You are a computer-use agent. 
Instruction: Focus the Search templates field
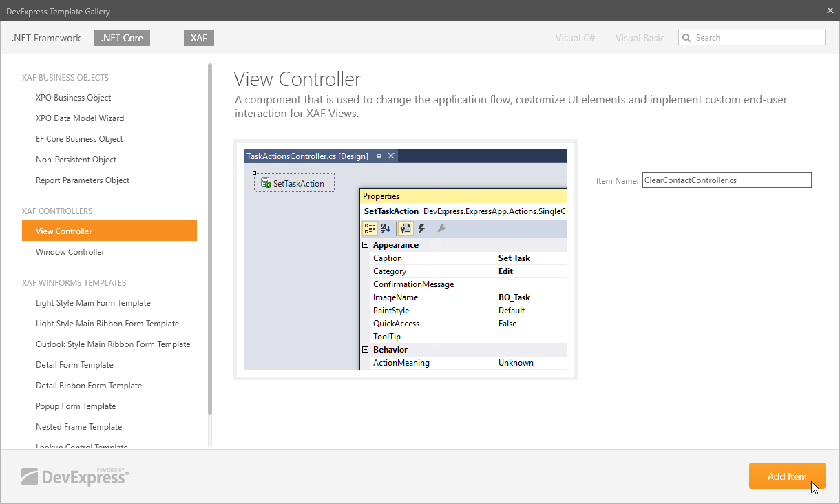click(x=752, y=38)
